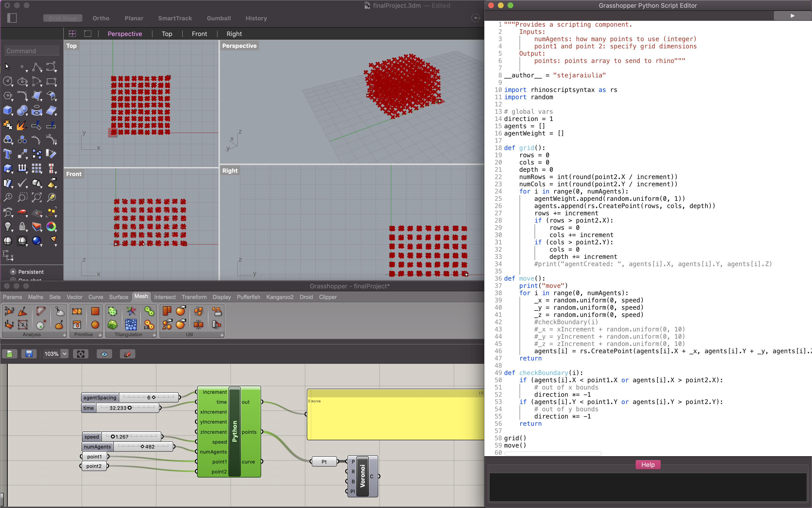The image size is (812, 508).
Task: Switch to four-viewport layout icon
Action: pos(72,34)
